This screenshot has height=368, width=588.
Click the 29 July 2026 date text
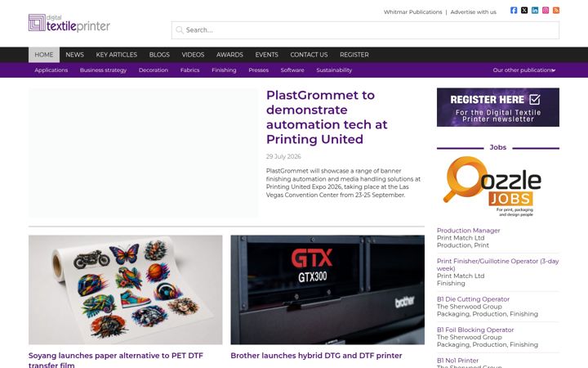click(283, 156)
